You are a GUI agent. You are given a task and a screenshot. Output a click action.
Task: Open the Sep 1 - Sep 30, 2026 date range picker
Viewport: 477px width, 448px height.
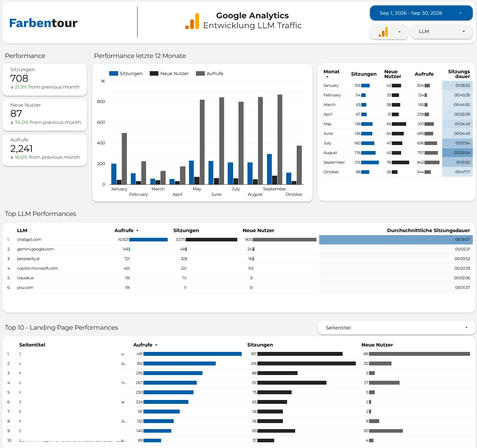[421, 13]
